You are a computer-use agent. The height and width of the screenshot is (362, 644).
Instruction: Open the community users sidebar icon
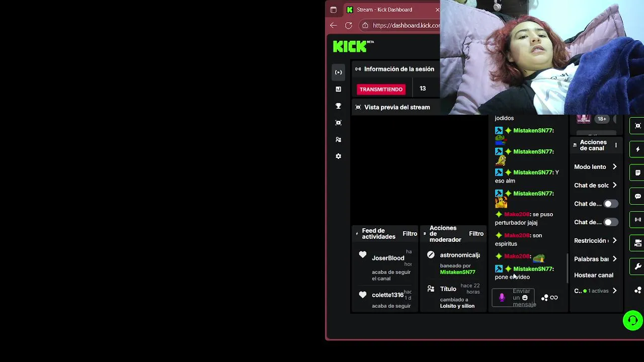click(x=338, y=140)
